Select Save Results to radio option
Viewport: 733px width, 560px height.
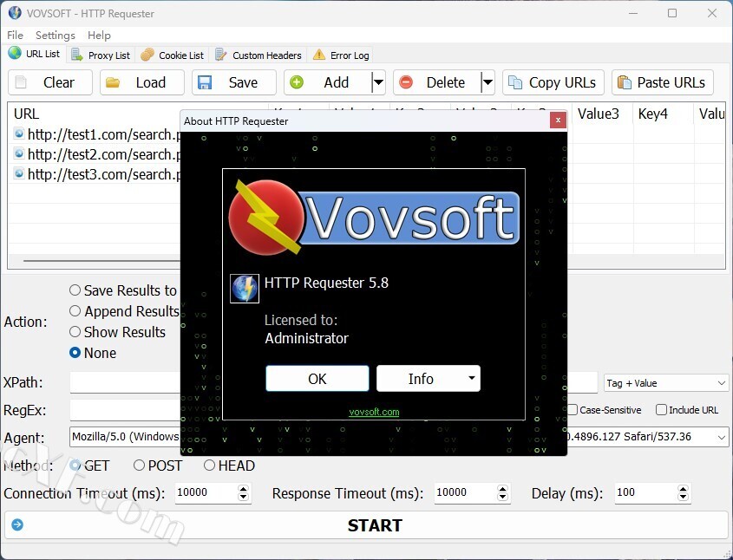[75, 290]
